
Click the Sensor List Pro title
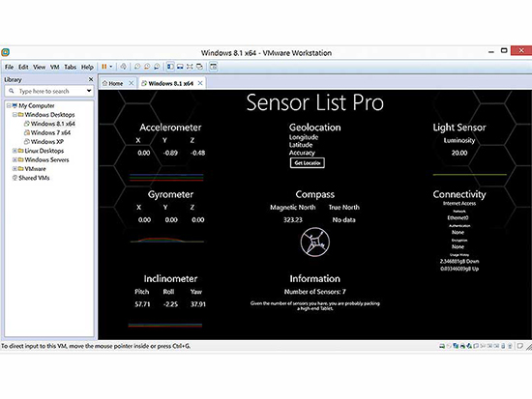click(315, 102)
